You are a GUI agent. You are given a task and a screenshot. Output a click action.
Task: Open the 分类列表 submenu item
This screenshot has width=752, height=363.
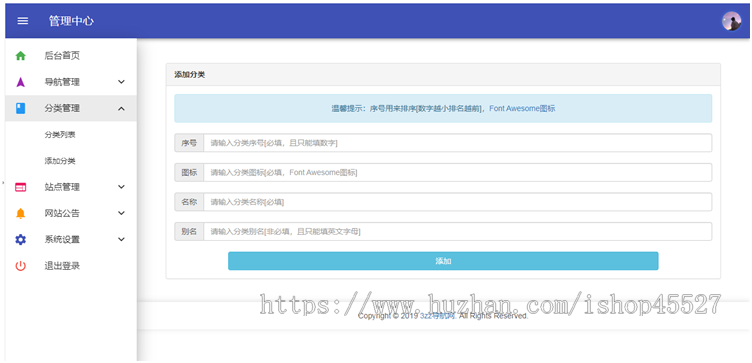tap(60, 135)
